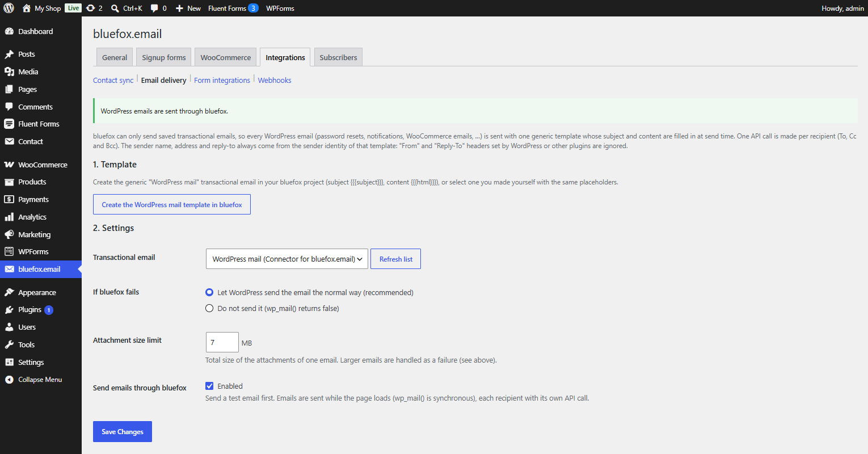The image size is (868, 454).
Task: Click the Plugins icon in sidebar
Action: 9,309
